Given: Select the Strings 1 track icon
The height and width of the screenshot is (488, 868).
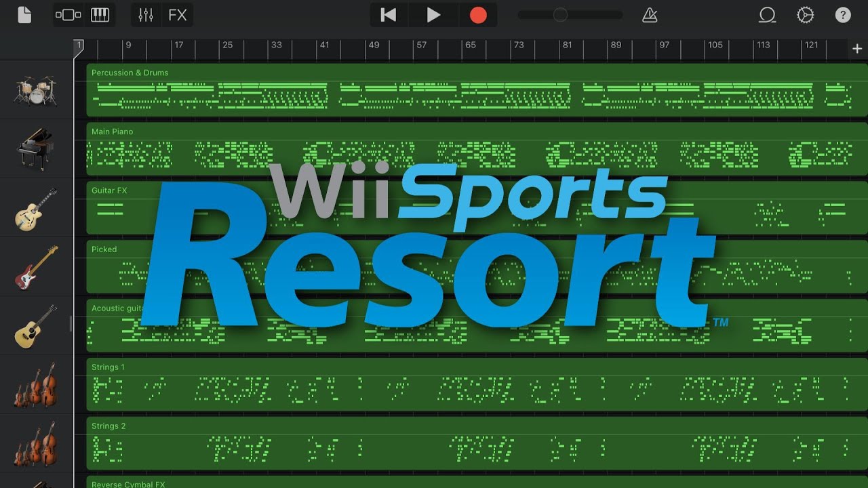Looking at the screenshot, I should tap(36, 385).
